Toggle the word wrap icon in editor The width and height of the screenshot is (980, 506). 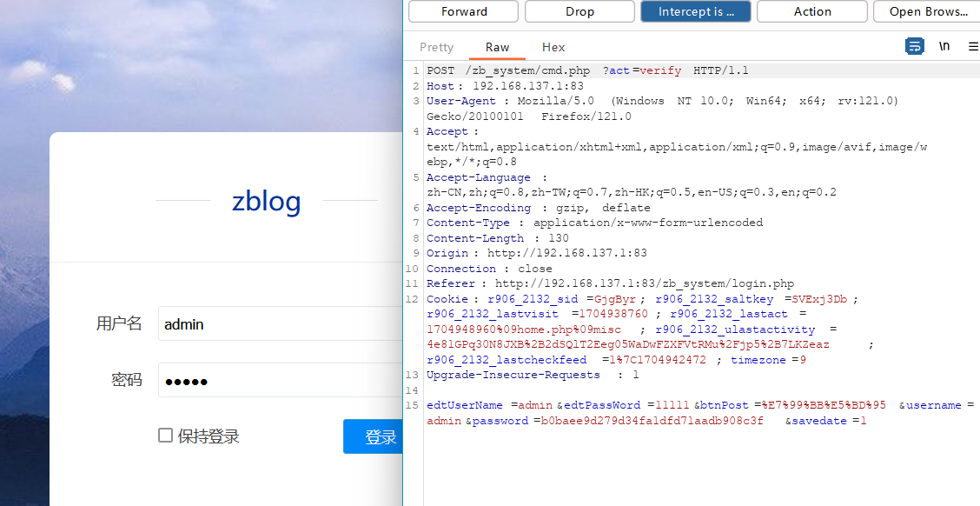click(914, 46)
